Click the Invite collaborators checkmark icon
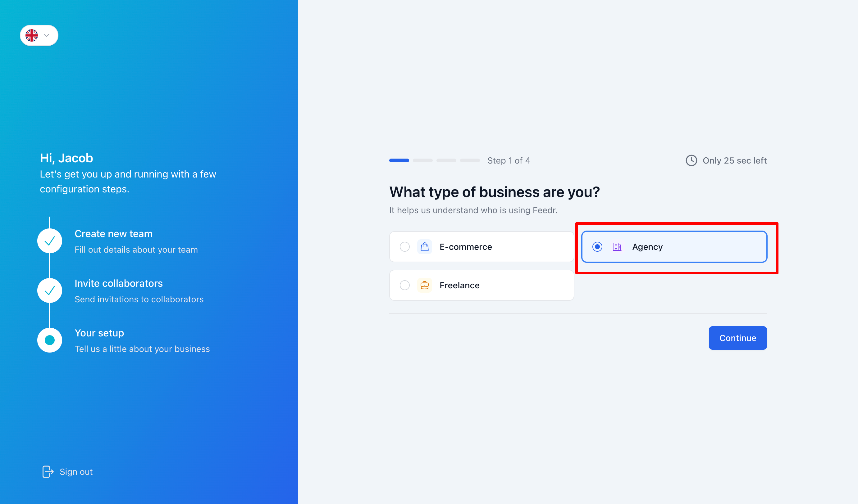The width and height of the screenshot is (858, 504). click(50, 290)
